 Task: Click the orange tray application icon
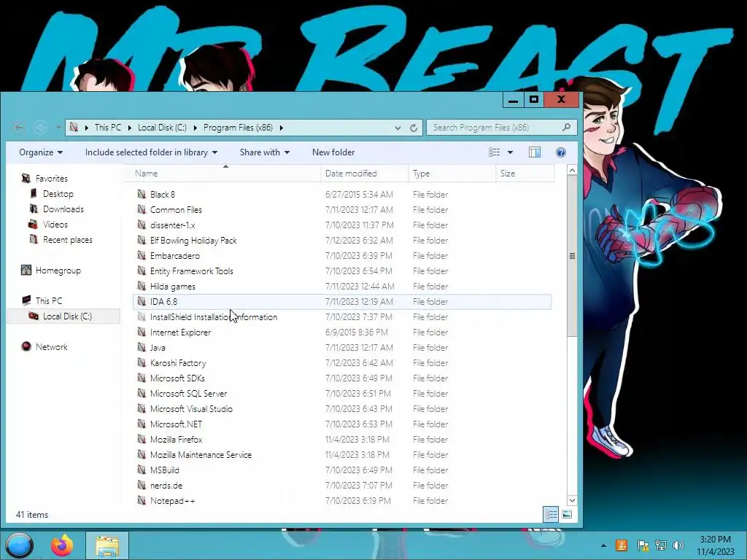[622, 545]
